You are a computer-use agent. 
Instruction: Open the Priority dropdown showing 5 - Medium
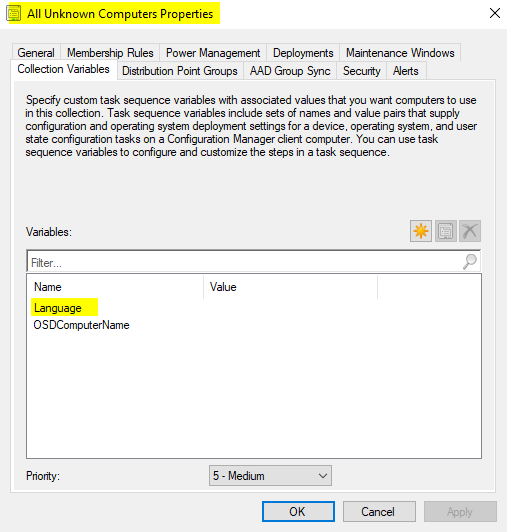pos(270,476)
